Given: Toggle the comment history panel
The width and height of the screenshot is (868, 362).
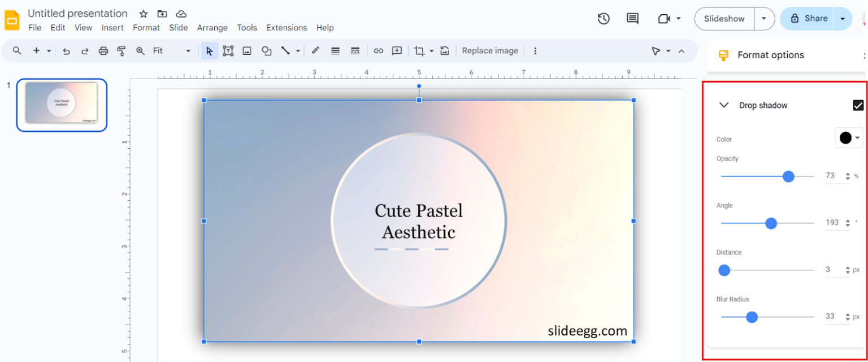Looking at the screenshot, I should coord(632,18).
